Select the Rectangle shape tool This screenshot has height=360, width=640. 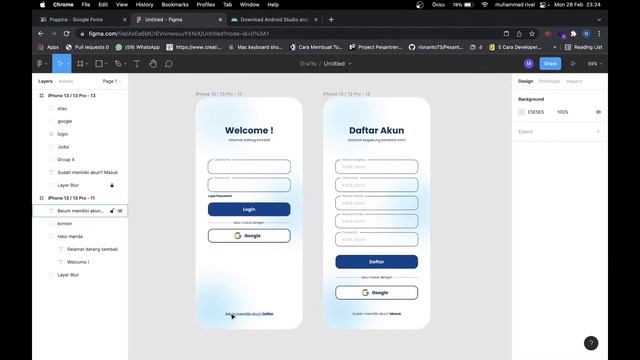pos(99,64)
